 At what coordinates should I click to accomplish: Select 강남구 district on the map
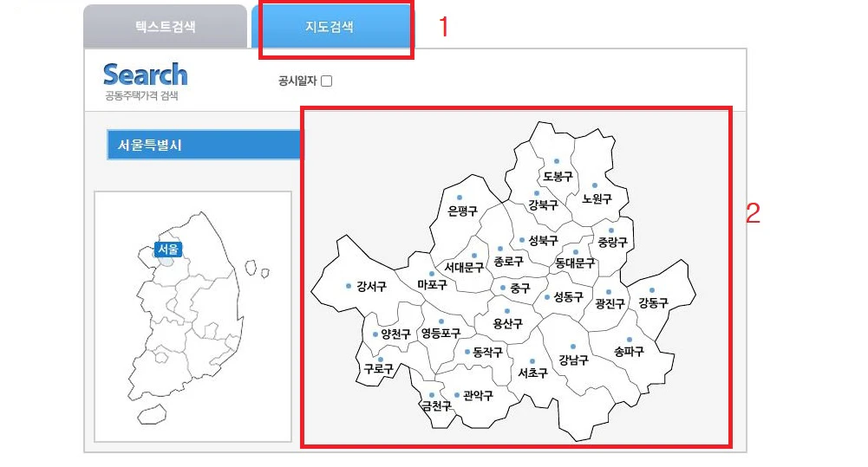[x=573, y=360]
